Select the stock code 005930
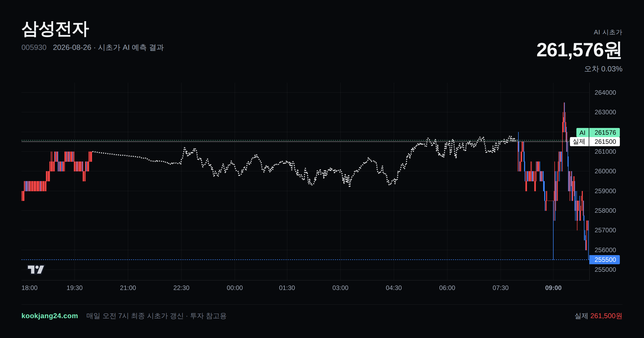Viewport: 644px width, 338px height. tap(34, 47)
